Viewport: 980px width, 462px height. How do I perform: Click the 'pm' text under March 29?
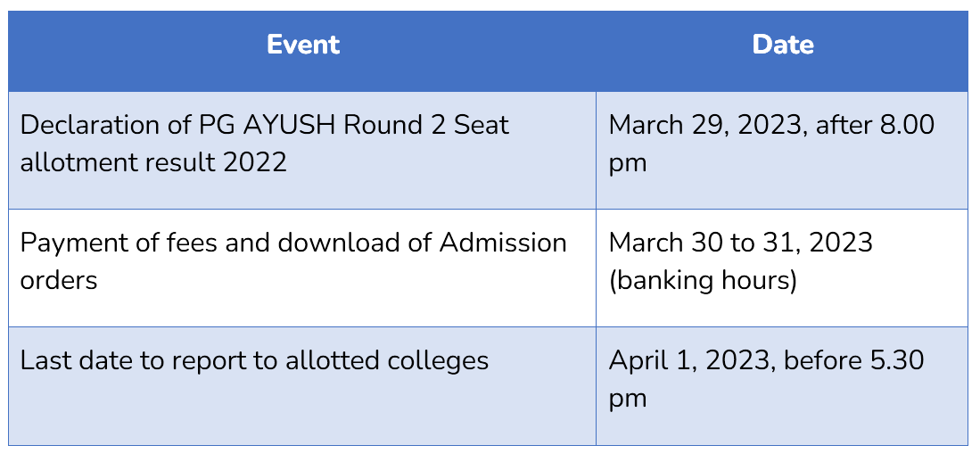(628, 165)
